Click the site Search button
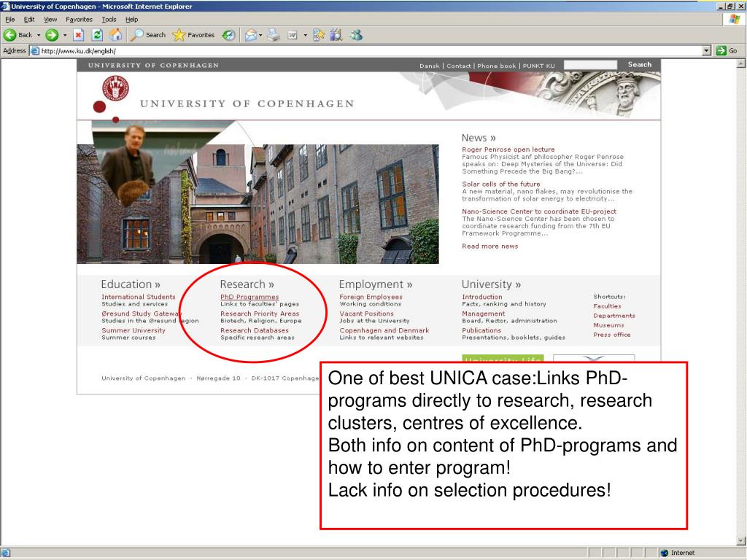747x560 pixels. pyautogui.click(x=639, y=65)
